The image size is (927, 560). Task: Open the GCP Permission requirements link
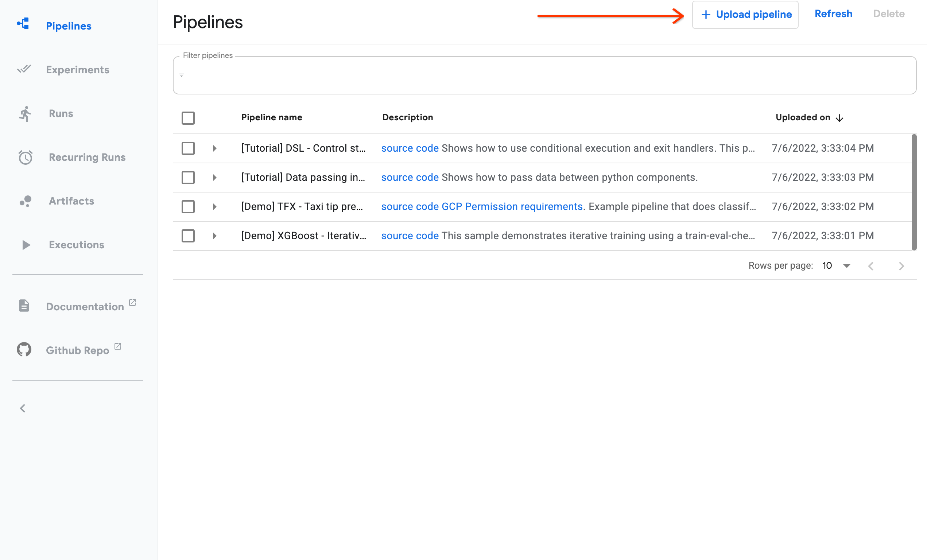click(x=511, y=206)
